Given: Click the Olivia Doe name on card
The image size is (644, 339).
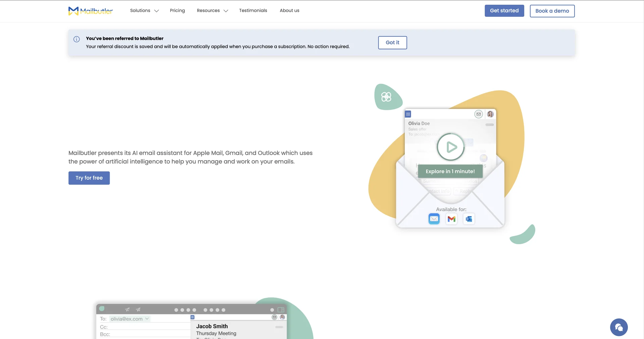Looking at the screenshot, I should click(419, 123).
